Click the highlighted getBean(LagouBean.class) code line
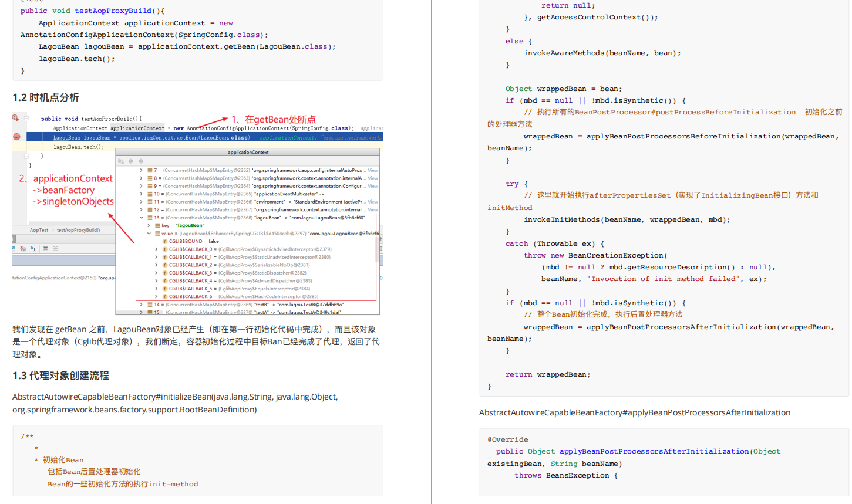Viewport: 852px width, 504px height. [153, 137]
